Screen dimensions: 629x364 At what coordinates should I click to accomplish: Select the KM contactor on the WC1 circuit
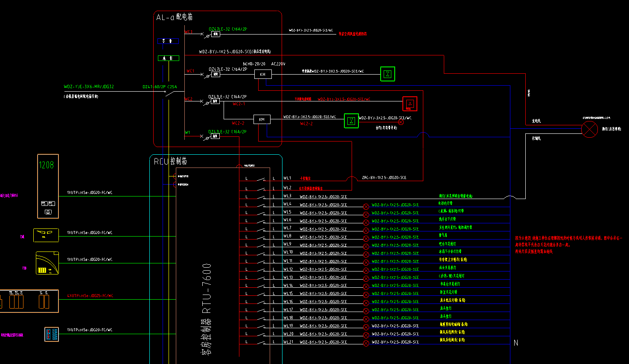pos(263,75)
